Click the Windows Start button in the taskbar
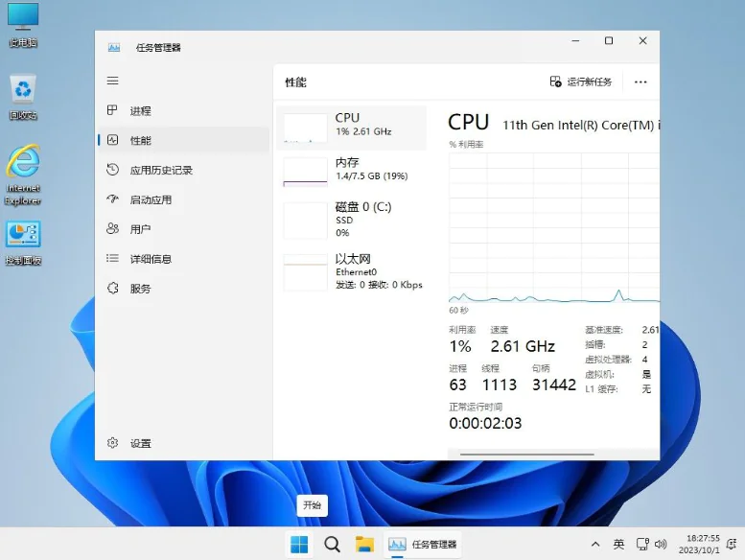 click(x=299, y=545)
